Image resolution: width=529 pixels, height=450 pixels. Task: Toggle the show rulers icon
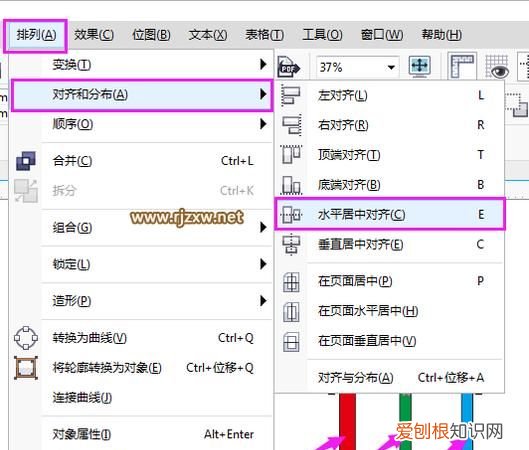(x=462, y=66)
